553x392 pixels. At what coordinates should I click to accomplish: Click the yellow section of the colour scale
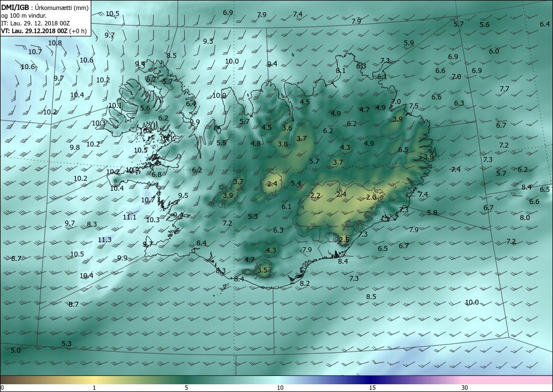94,380
